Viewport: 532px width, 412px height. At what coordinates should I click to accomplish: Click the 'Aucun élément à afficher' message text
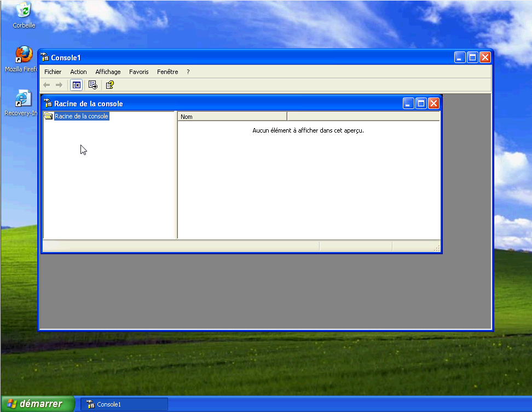point(308,130)
